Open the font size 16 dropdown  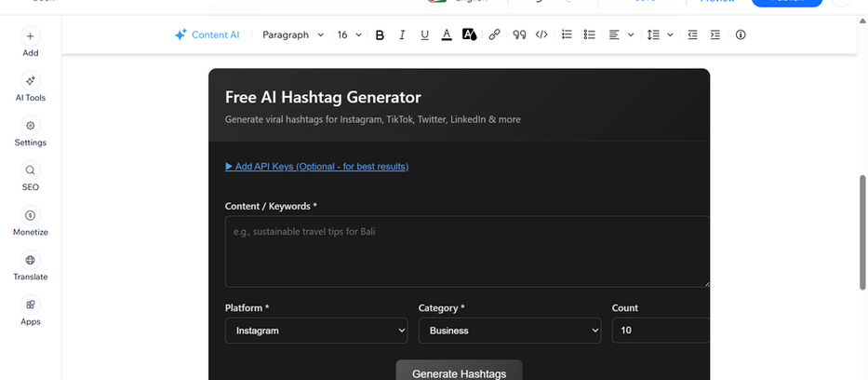(x=349, y=34)
